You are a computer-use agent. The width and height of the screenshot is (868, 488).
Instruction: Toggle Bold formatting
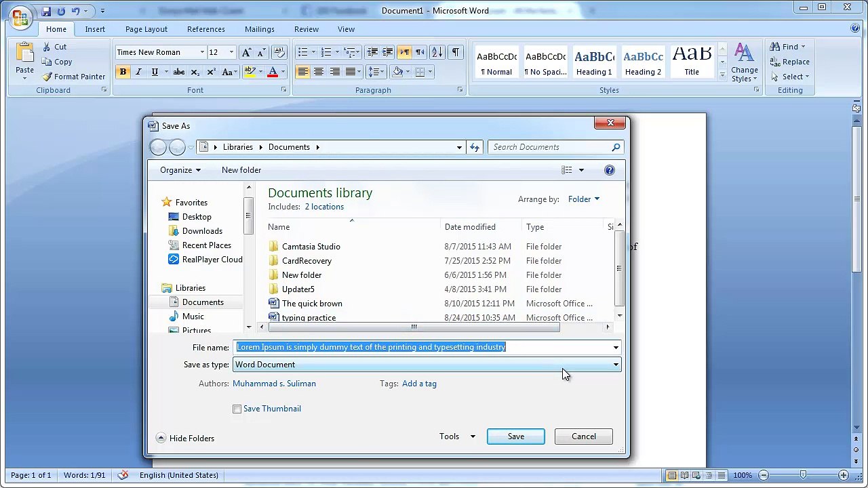[x=123, y=72]
